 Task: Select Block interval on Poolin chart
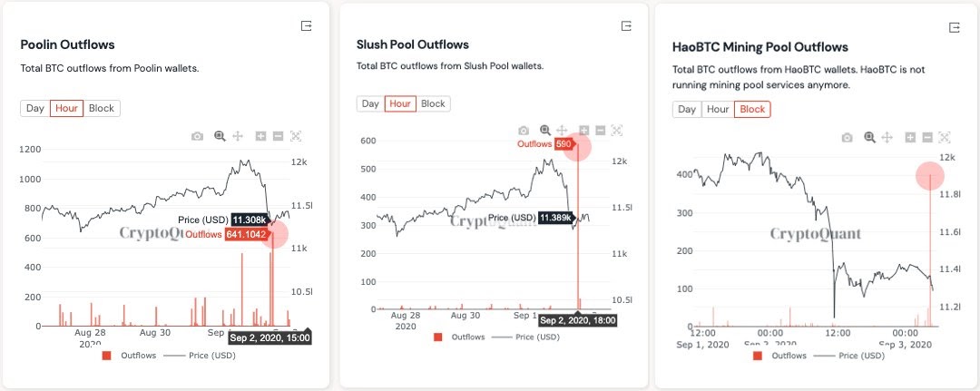point(102,109)
